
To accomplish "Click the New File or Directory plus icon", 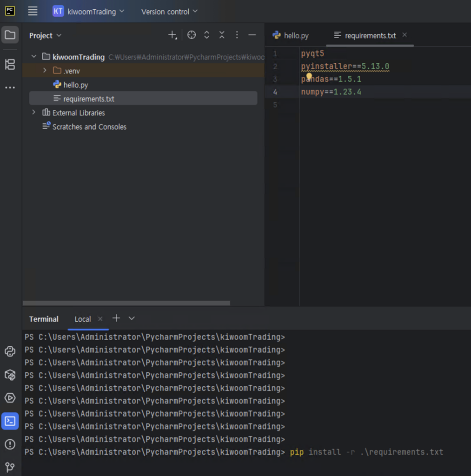I will pyautogui.click(x=172, y=35).
